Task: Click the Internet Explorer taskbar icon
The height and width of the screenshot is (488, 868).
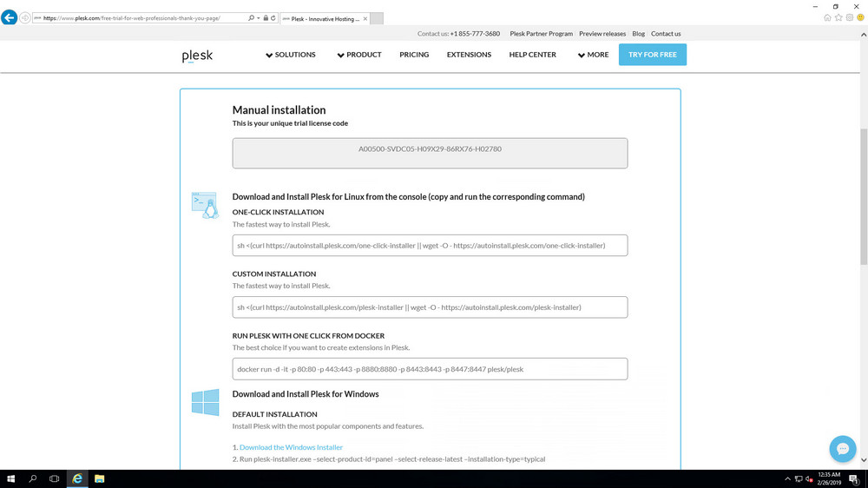Action: [77, 478]
